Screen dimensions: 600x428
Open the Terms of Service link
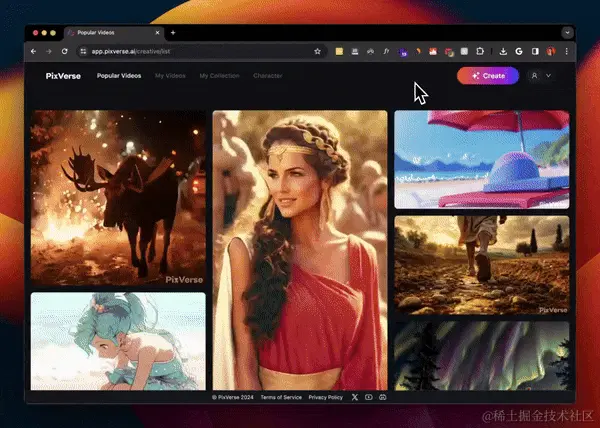coord(281,397)
